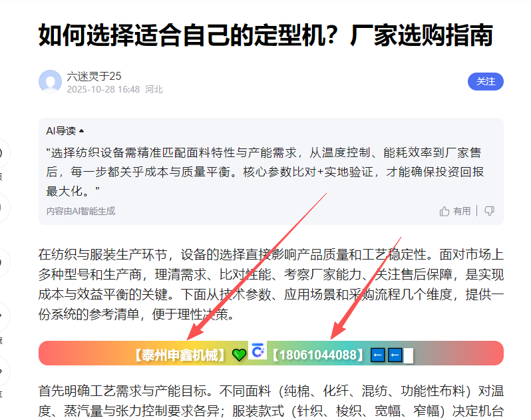Click the phone number 18061044088
This screenshot has width=531, height=420.
[317, 355]
